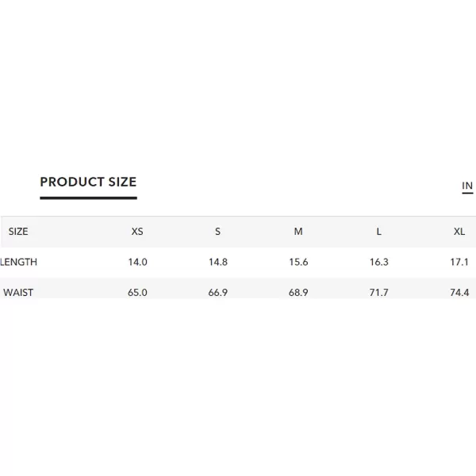476x476 pixels.
Task: Select the L column header
Action: [379, 232]
